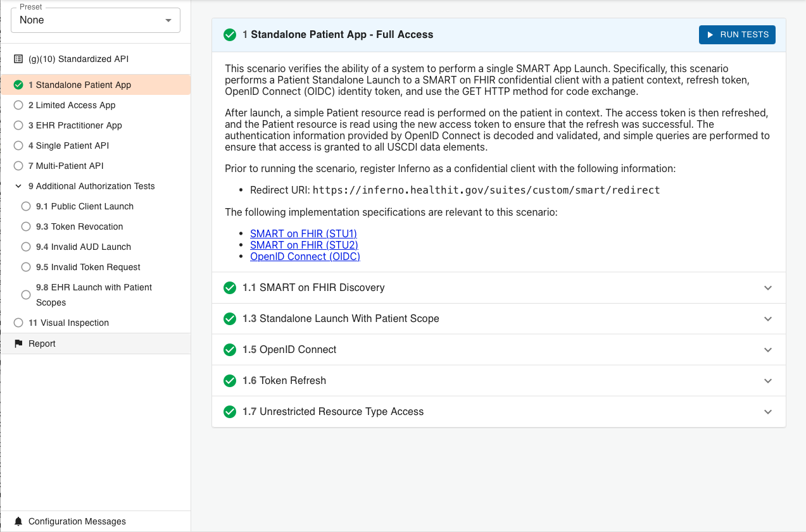Viewport: 806px width, 532px height.
Task: Open Configuration Messages
Action: pyautogui.click(x=95, y=521)
